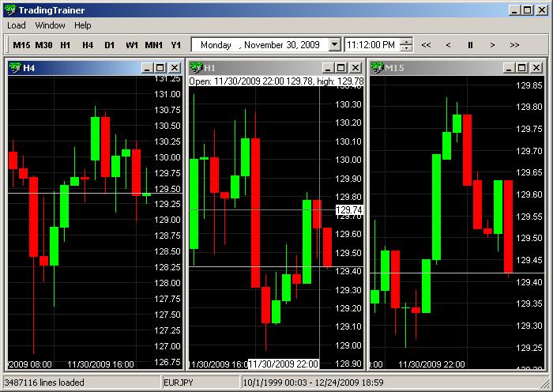Minimize the H4 chart window
This screenshot has height=392, width=553.
pos(147,68)
